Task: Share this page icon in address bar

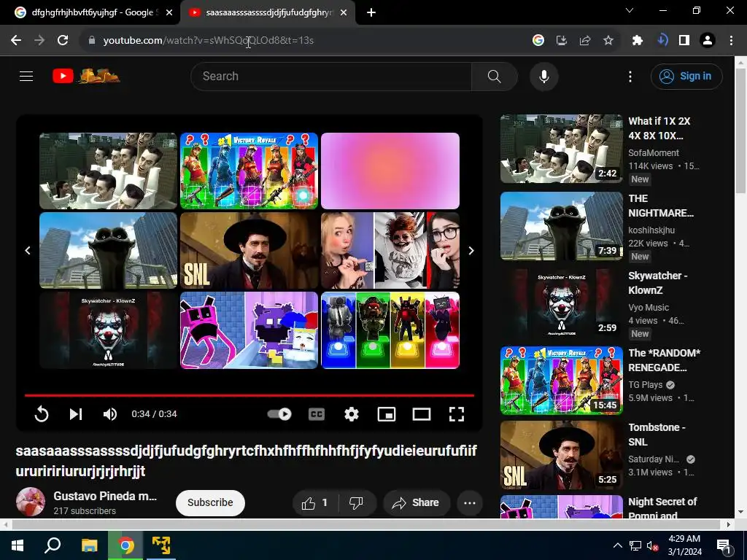Action: (585, 41)
